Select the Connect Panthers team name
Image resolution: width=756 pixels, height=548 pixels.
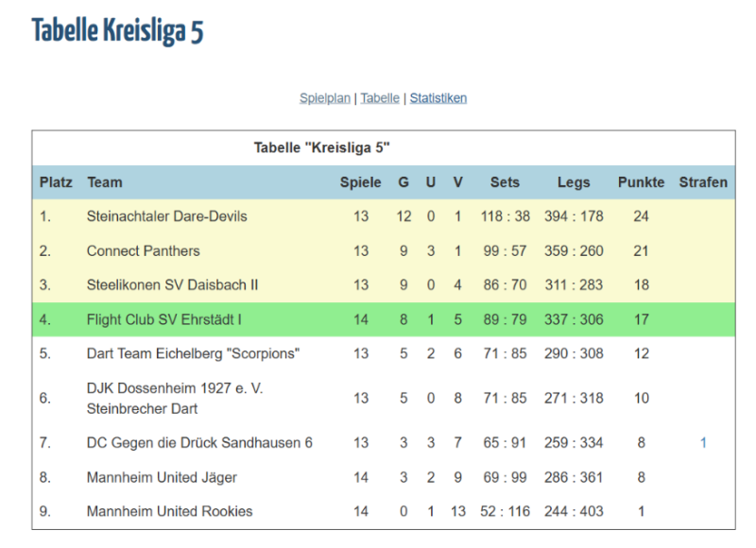click(144, 250)
